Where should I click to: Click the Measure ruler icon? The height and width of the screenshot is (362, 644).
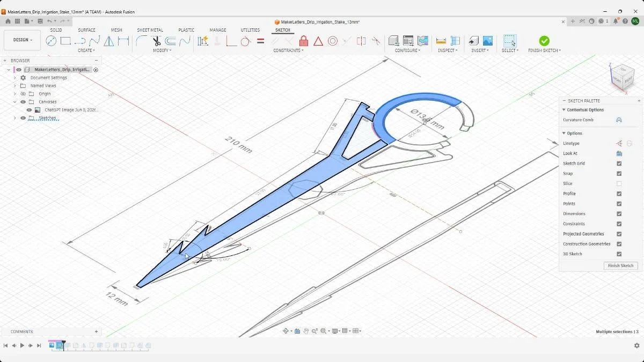(x=441, y=41)
